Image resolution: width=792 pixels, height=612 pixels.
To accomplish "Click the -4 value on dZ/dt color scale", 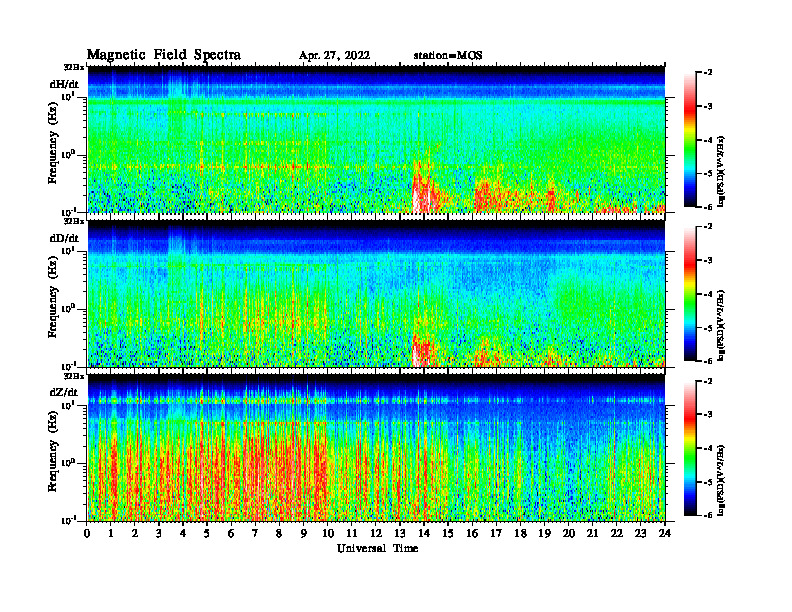I will coord(708,448).
